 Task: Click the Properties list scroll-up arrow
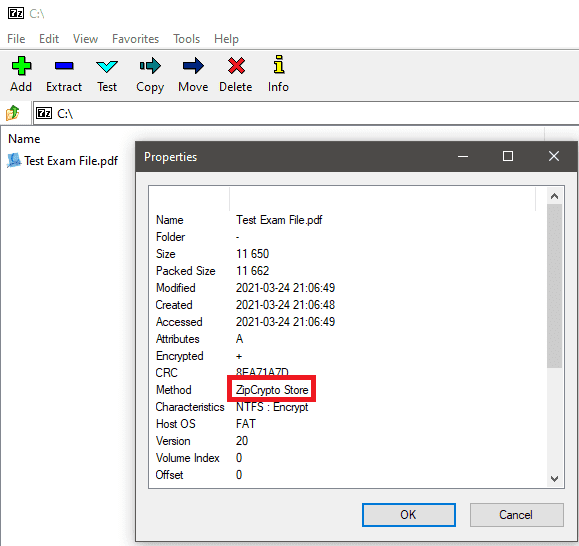554,196
